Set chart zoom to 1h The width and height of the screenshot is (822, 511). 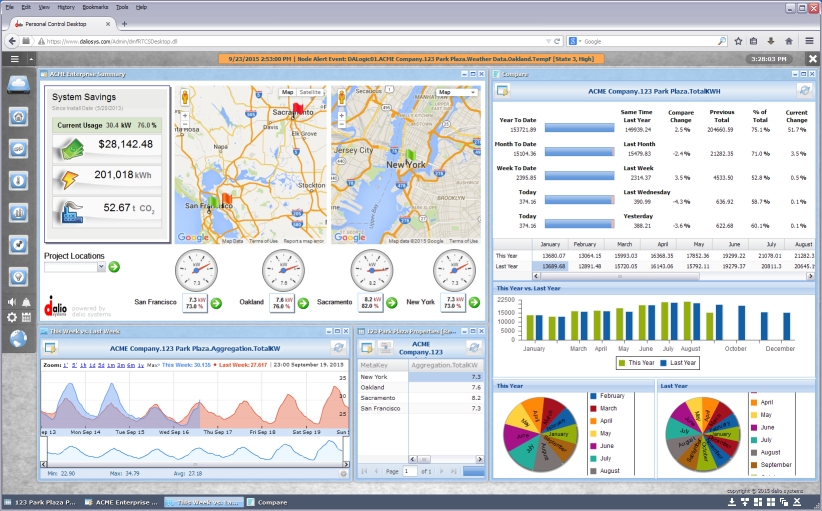point(83,365)
